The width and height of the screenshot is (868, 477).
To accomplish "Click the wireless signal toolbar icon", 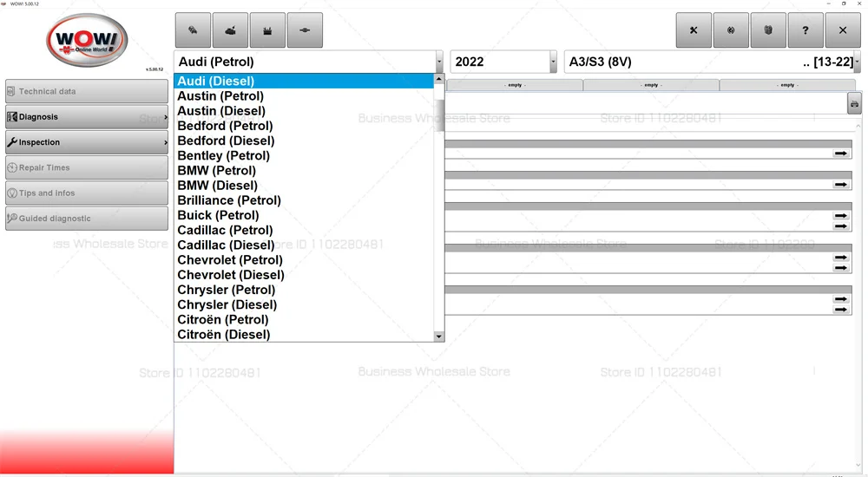I will click(x=731, y=30).
